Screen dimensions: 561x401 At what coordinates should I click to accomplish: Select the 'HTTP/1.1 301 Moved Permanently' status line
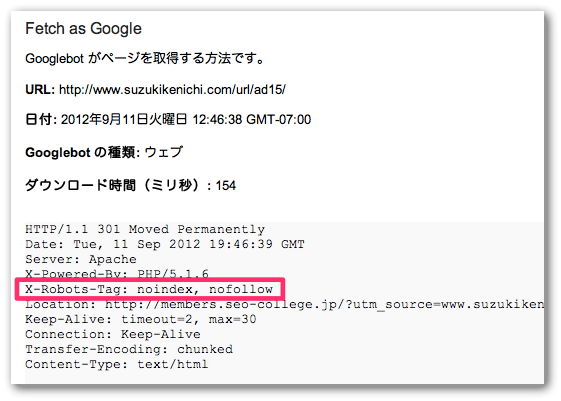pos(145,229)
